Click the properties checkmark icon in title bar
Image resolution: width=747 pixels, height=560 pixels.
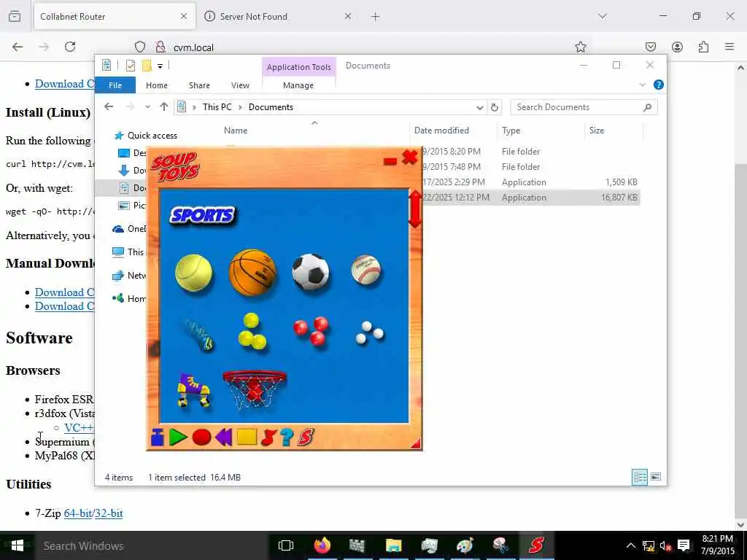pos(130,66)
